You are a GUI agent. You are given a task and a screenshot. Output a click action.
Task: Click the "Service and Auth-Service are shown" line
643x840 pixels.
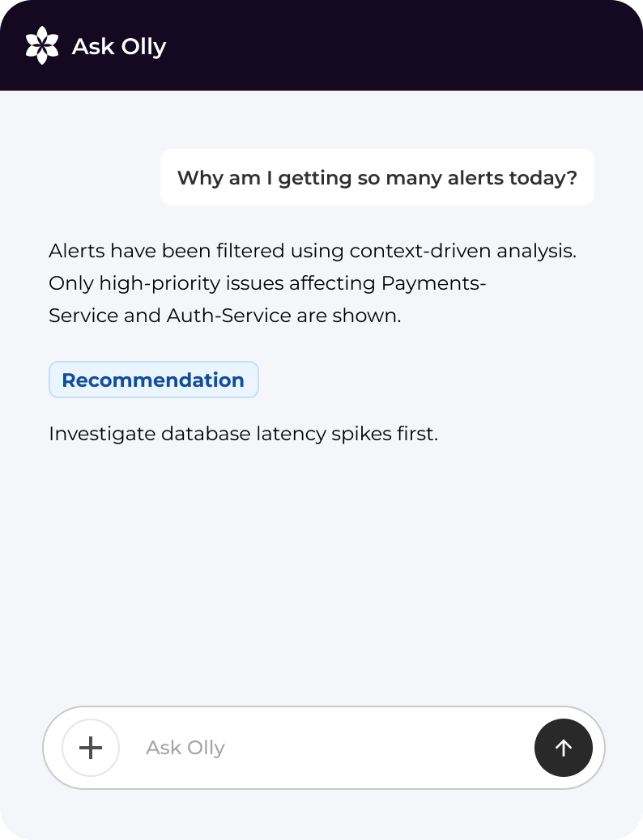[x=224, y=316]
